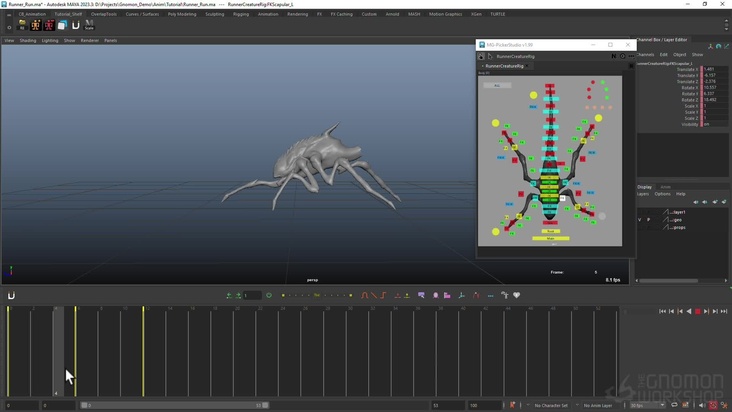The image size is (732, 412).
Task: Switch to the Rigging shelf tab
Action: (x=241, y=14)
